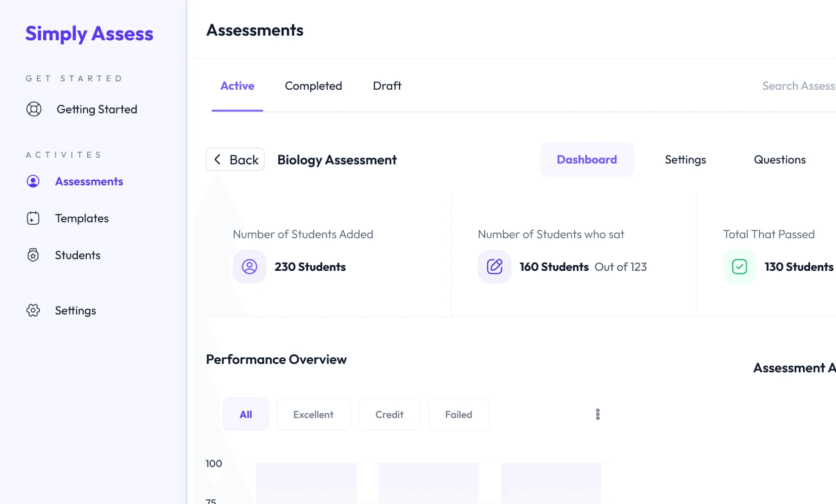Open the Draft assessments tab

(387, 86)
